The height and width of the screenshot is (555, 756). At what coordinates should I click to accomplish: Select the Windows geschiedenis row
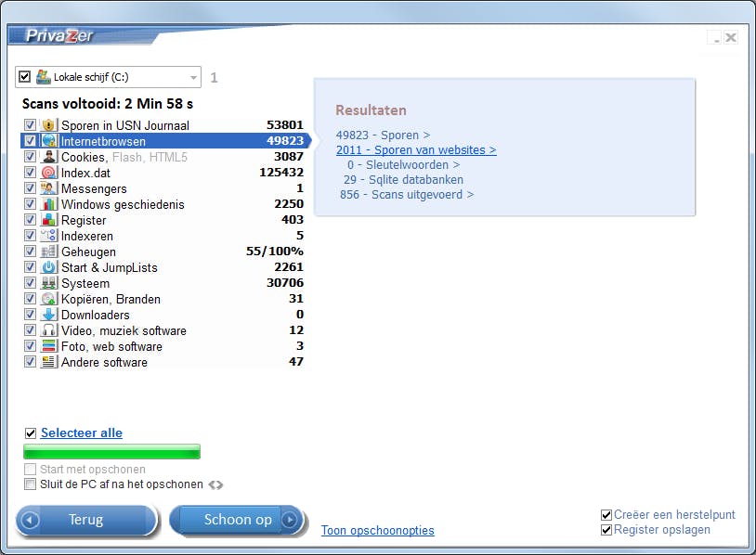coord(164,204)
